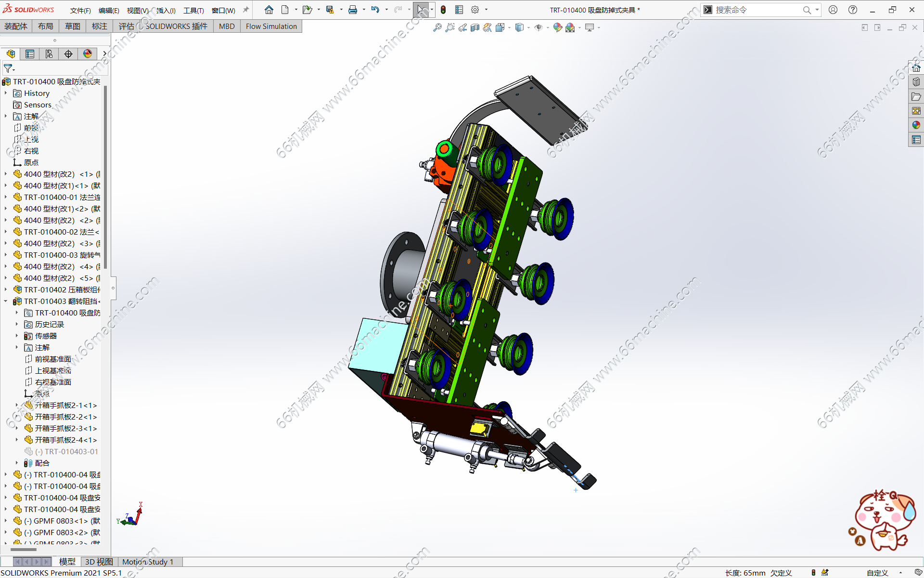The height and width of the screenshot is (578, 924).
Task: Click Zoom to Fit in view toolbar
Action: pos(437,27)
